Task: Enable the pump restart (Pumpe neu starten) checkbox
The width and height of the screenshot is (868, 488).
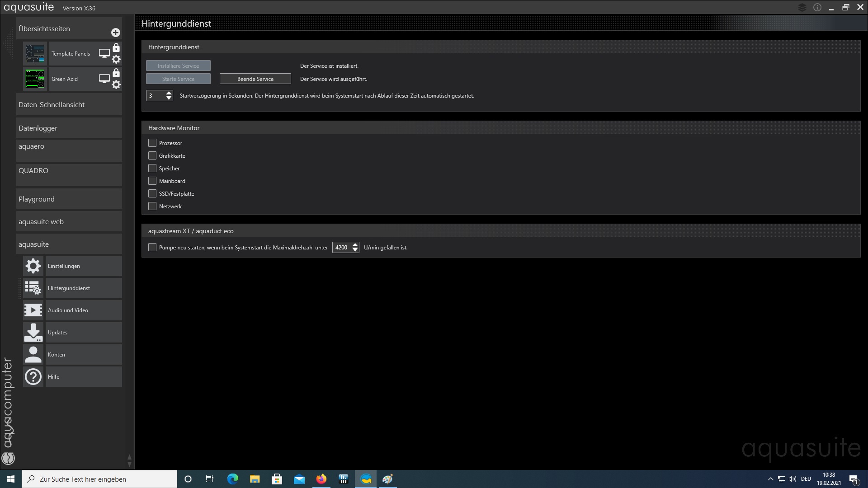Action: tap(152, 248)
